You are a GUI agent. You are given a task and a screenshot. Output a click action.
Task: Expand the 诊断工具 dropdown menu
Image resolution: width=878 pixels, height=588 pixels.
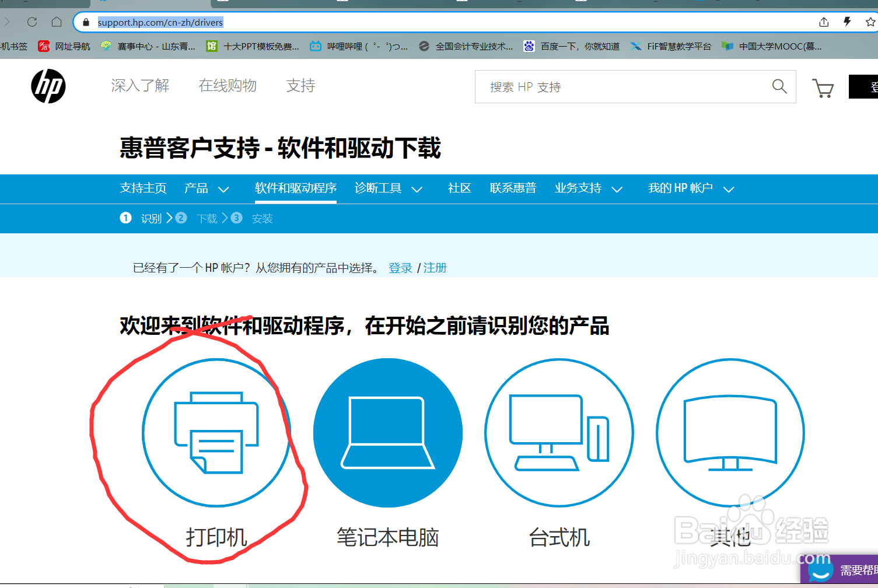[x=389, y=188]
